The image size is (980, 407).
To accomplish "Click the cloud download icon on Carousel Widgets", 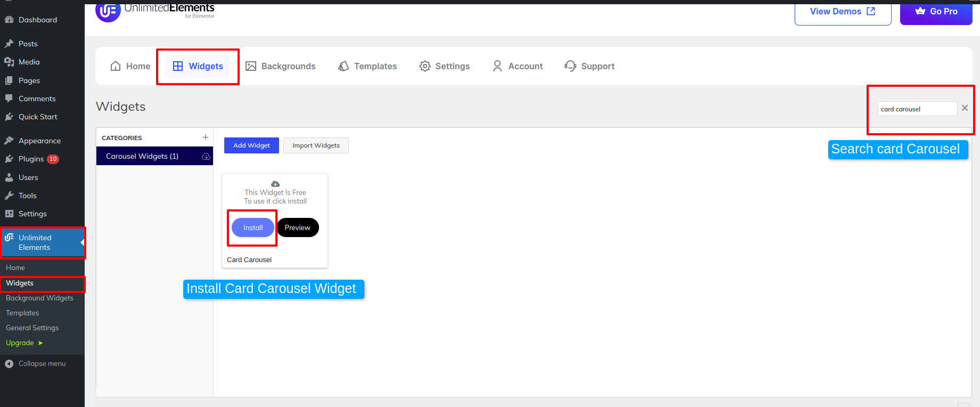I will pyautogui.click(x=206, y=157).
